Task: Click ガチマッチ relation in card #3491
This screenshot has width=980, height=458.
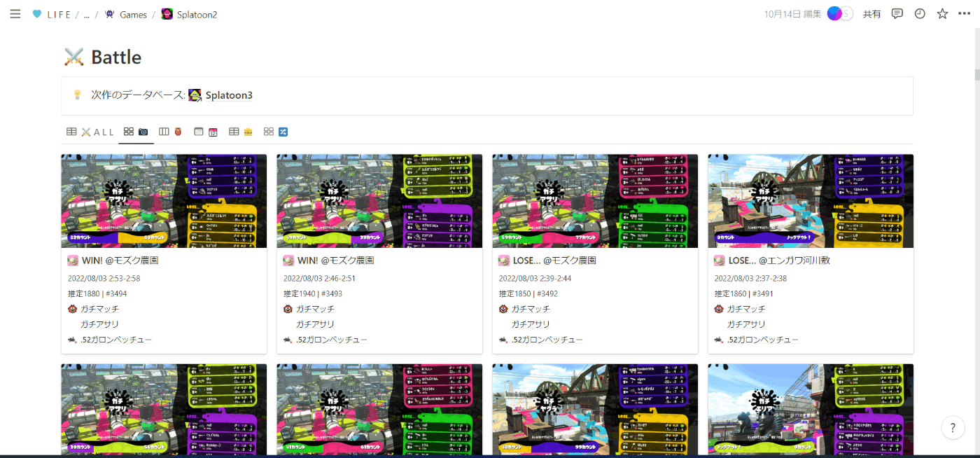Action: pos(746,309)
